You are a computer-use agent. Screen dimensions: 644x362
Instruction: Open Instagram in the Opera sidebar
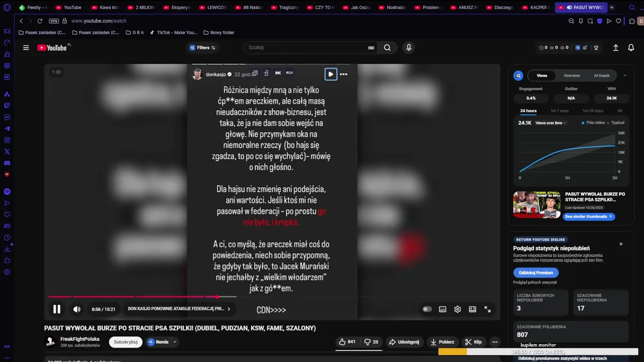click(7, 140)
